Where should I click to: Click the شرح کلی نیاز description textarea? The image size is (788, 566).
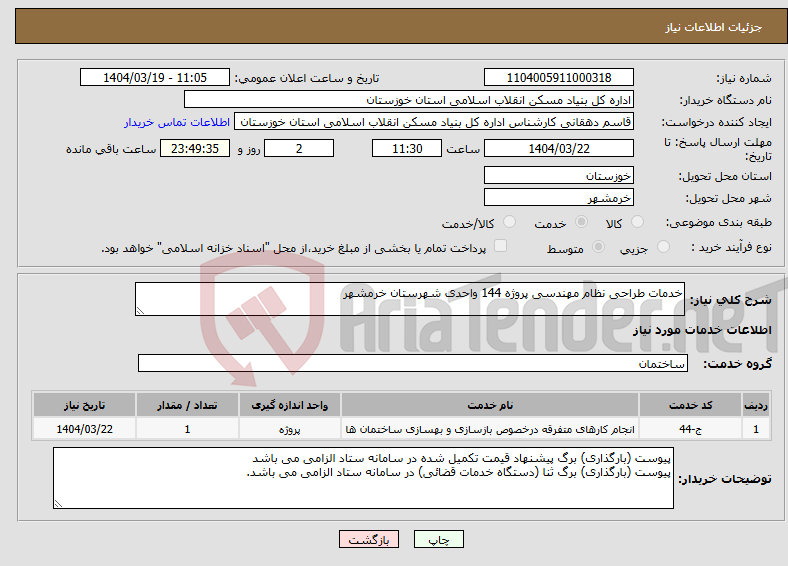410,299
